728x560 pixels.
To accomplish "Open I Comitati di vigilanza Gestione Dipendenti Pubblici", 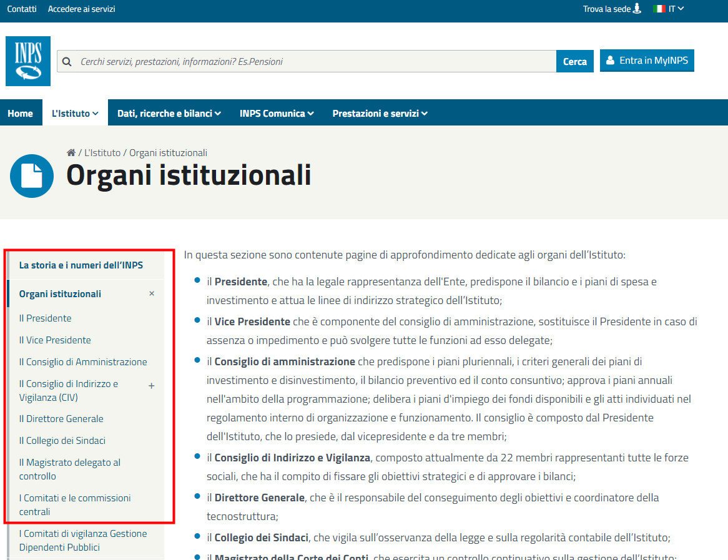I will pos(82,541).
